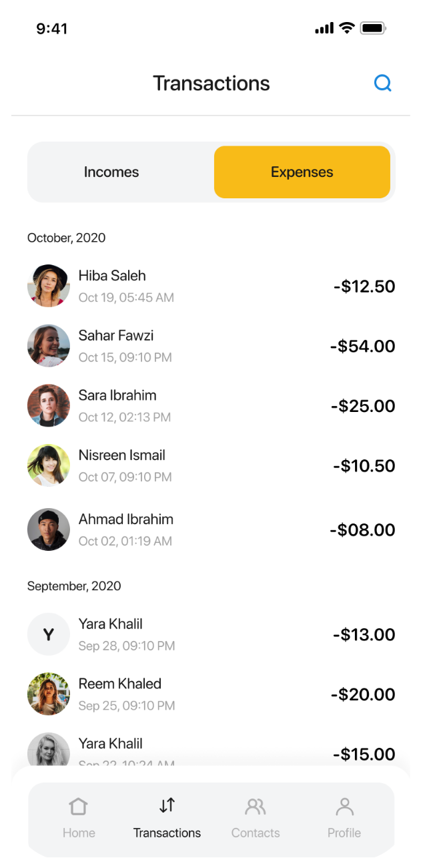Tap the October, 2020 section header
421x868 pixels.
click(66, 238)
